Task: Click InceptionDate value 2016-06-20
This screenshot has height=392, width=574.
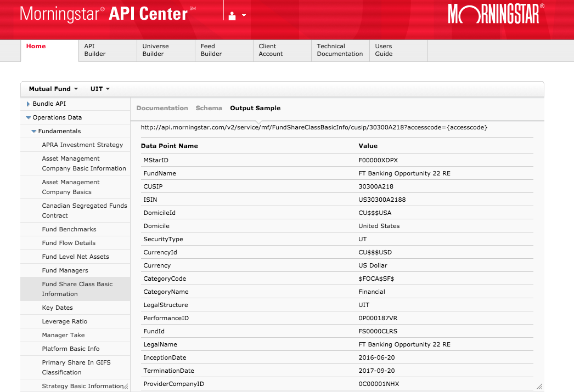Action: coord(376,357)
